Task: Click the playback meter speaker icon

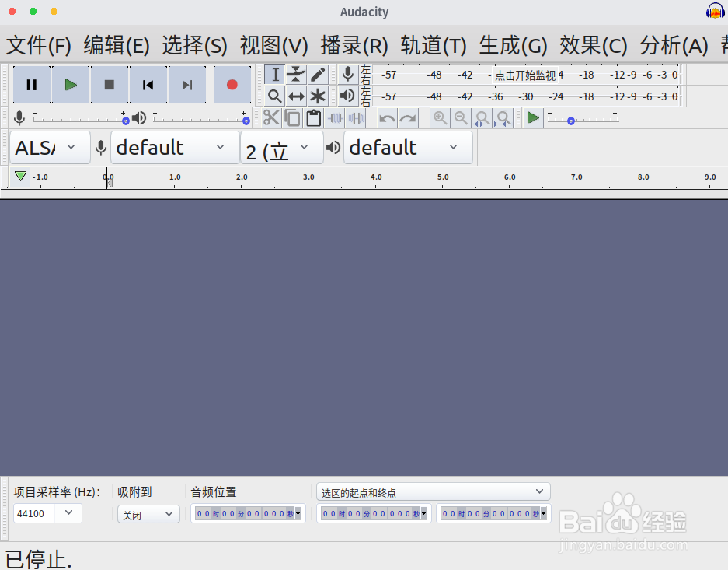Action: pyautogui.click(x=348, y=96)
